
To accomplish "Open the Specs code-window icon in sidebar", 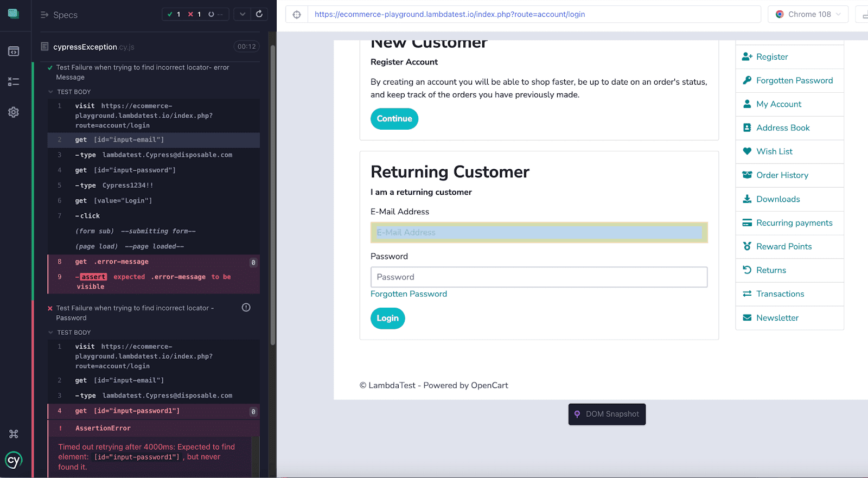I will coord(14,52).
